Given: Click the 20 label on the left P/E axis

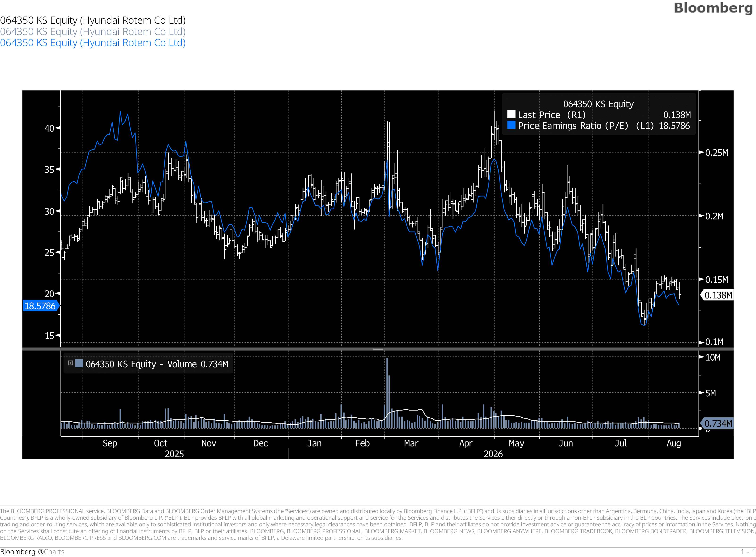Looking at the screenshot, I should tap(49, 294).
